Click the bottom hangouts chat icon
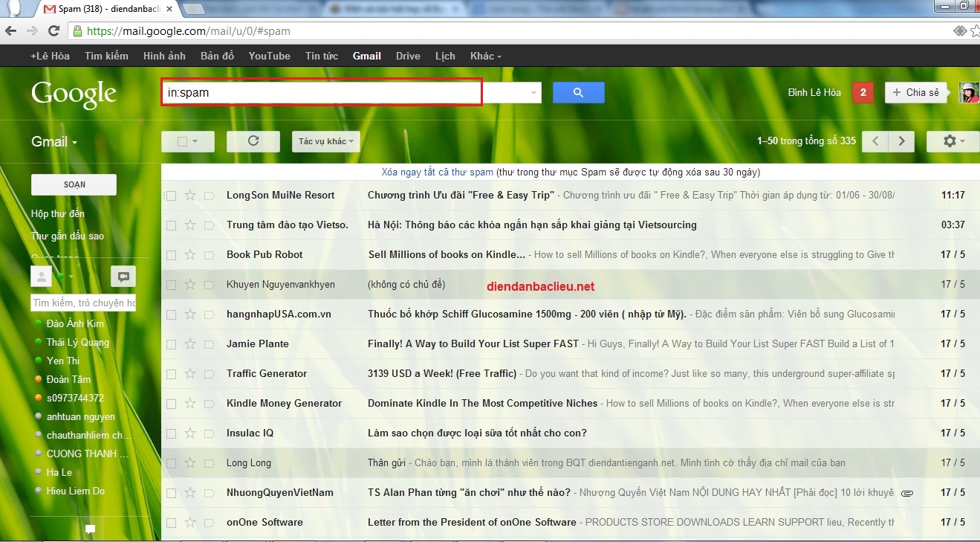 [90, 529]
